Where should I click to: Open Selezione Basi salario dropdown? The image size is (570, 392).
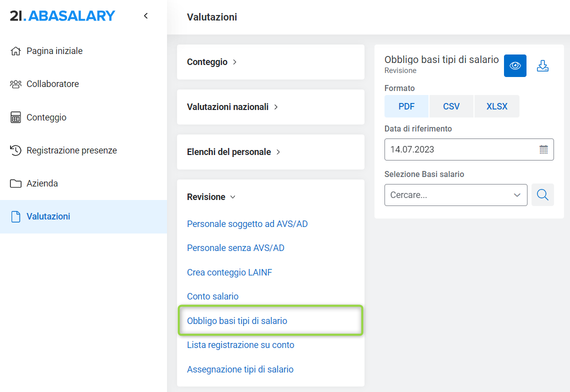[x=455, y=195]
